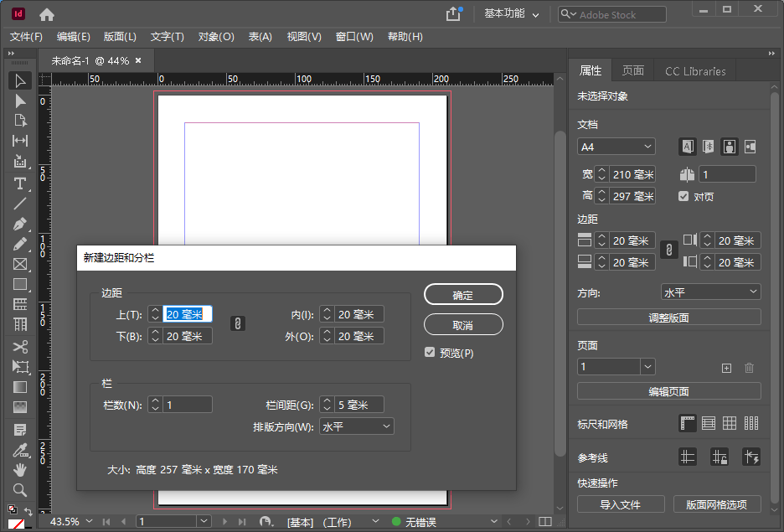This screenshot has width=784, height=532.
Task: Expand the collapsed toolbar chevrons
Action: coord(11,53)
